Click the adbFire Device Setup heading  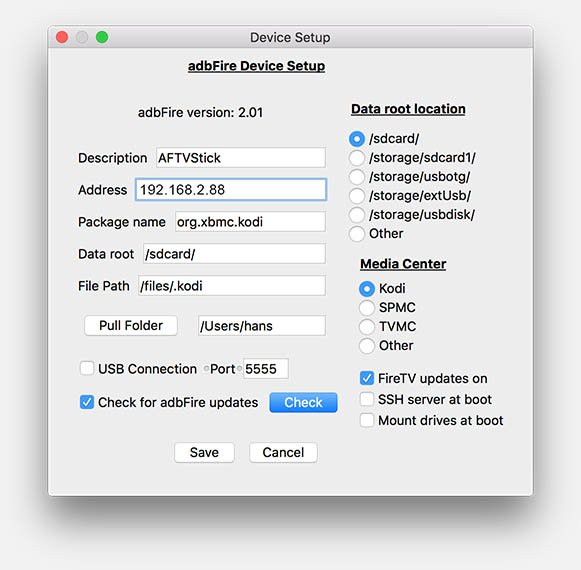point(256,66)
